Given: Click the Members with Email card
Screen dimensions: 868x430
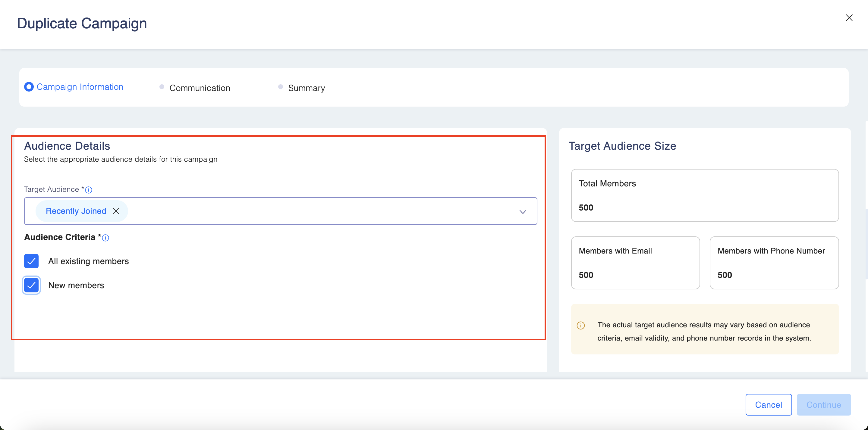Looking at the screenshot, I should click(x=635, y=263).
